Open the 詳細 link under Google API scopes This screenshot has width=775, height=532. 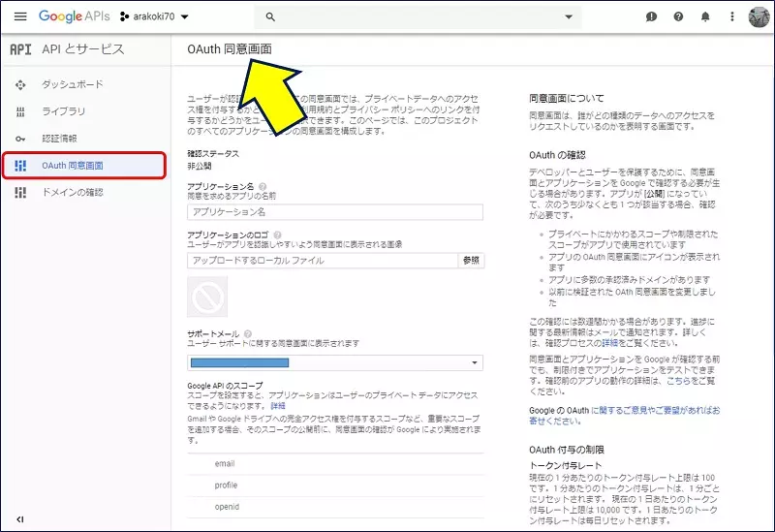click(x=278, y=406)
